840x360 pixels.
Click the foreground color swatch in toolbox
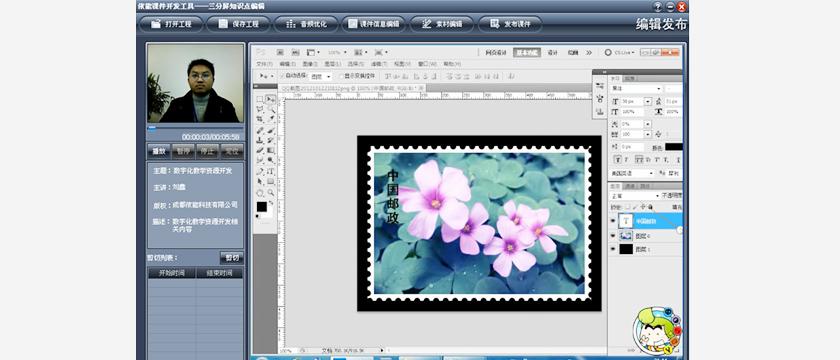(x=261, y=206)
